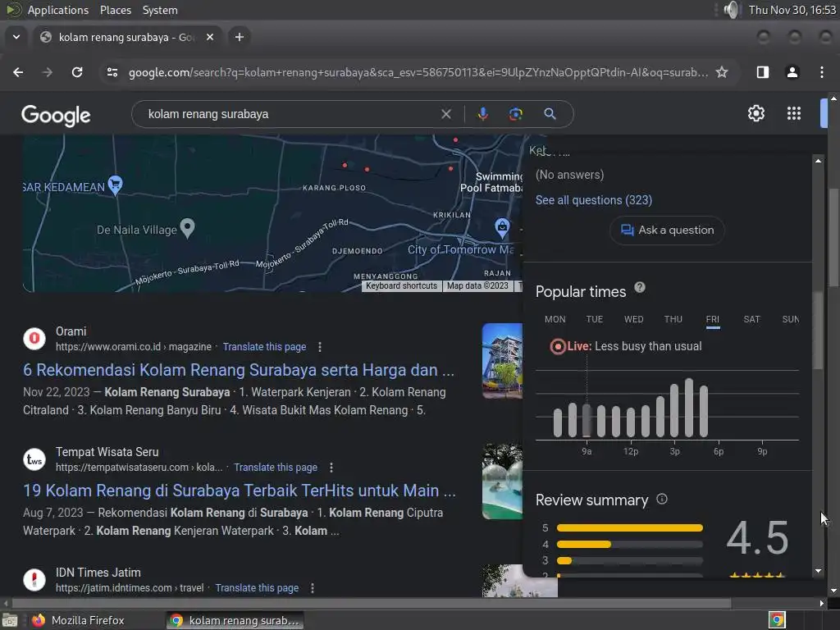Open the Places menu
The image size is (840, 630).
(115, 10)
